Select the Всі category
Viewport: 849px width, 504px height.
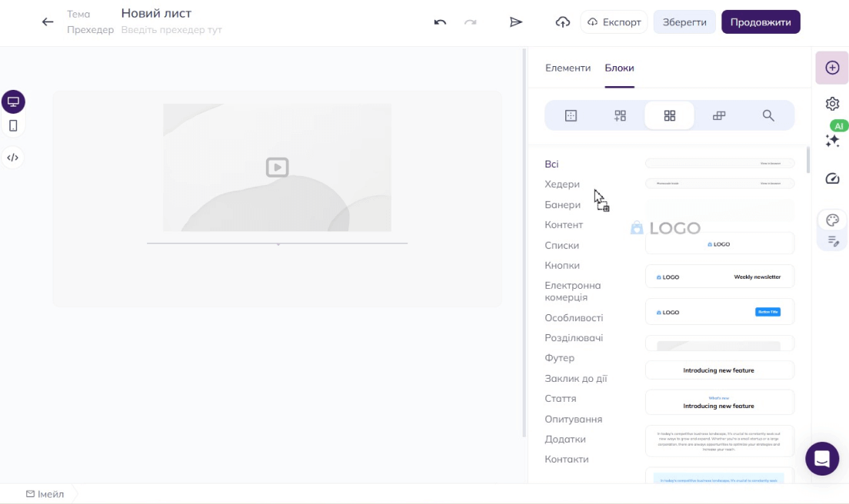tap(551, 164)
